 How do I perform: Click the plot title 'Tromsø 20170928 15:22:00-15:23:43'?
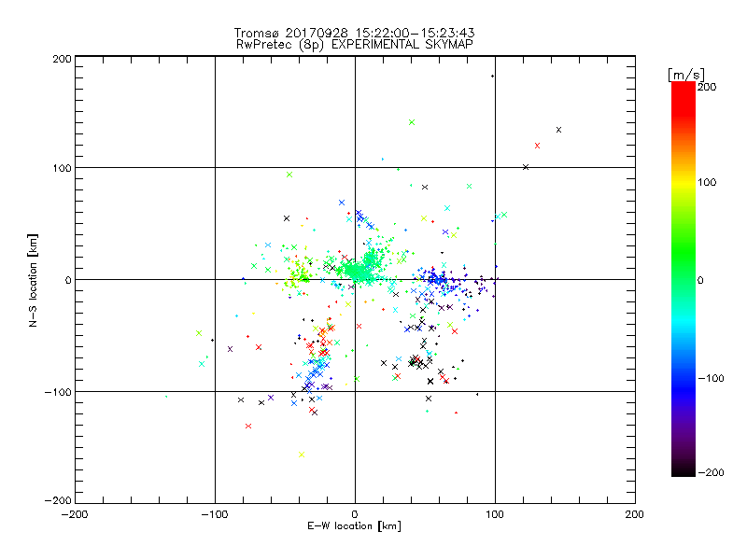(x=354, y=33)
